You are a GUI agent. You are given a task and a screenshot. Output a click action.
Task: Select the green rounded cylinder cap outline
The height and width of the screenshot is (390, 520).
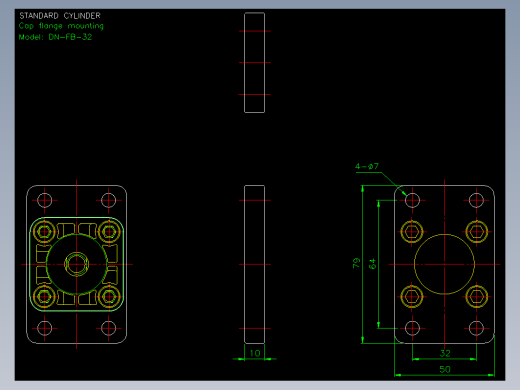tap(77, 264)
